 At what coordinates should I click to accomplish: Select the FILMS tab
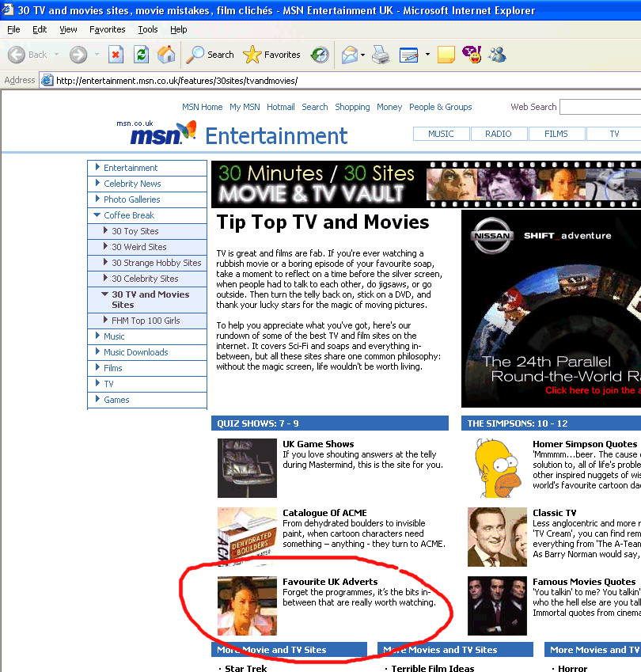tap(556, 134)
